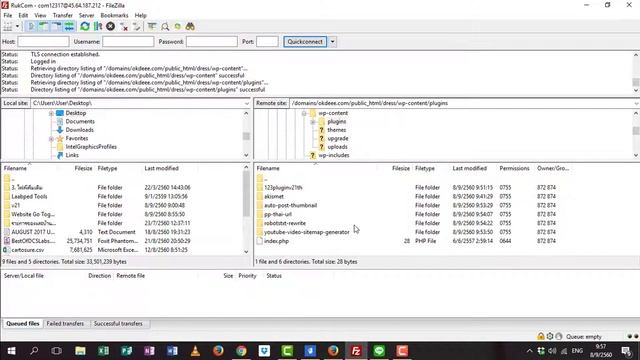The image size is (640, 360).
Task: Toggle transfer queue display
Action: tap(69, 27)
